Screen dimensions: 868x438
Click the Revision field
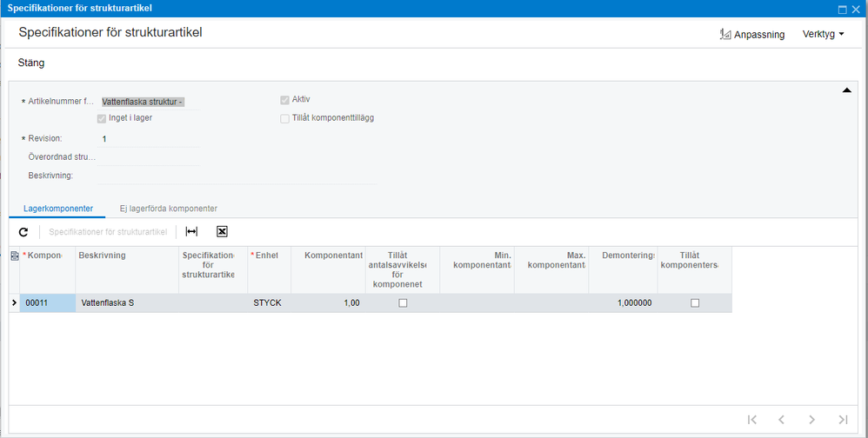[x=149, y=139]
